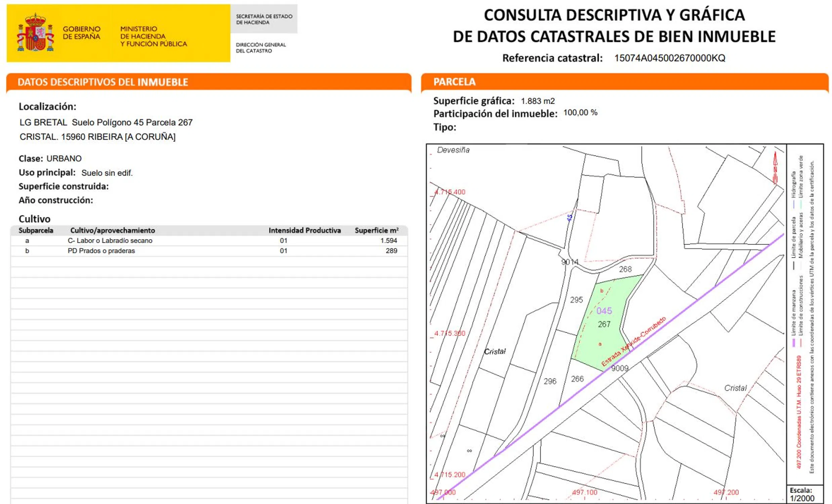Select parcel number 268 on map
Screen dimensions: 832x504
pyautogui.click(x=625, y=269)
